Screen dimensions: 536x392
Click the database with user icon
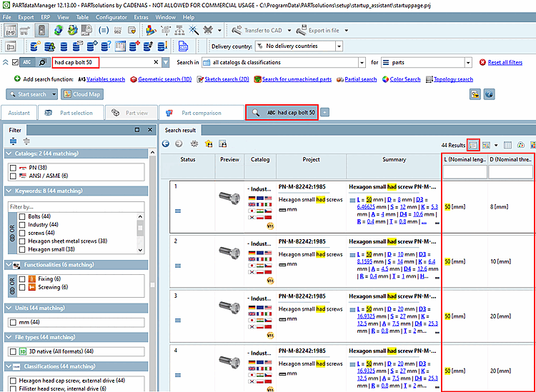[x=50, y=46]
